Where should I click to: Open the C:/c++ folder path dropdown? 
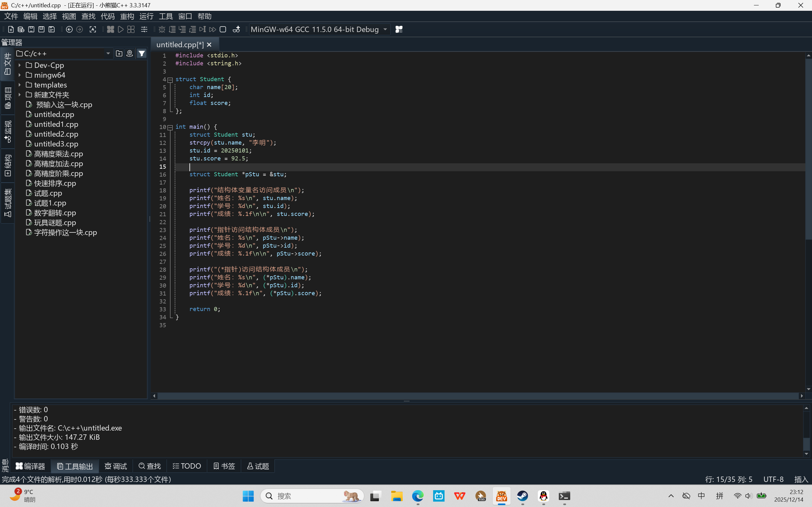(x=108, y=54)
